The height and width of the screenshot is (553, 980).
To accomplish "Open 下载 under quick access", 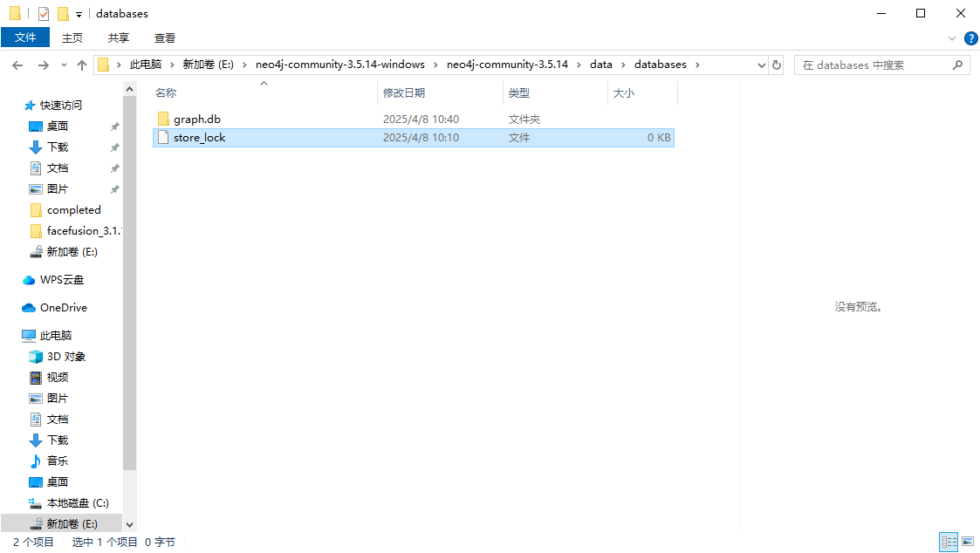I will point(58,147).
